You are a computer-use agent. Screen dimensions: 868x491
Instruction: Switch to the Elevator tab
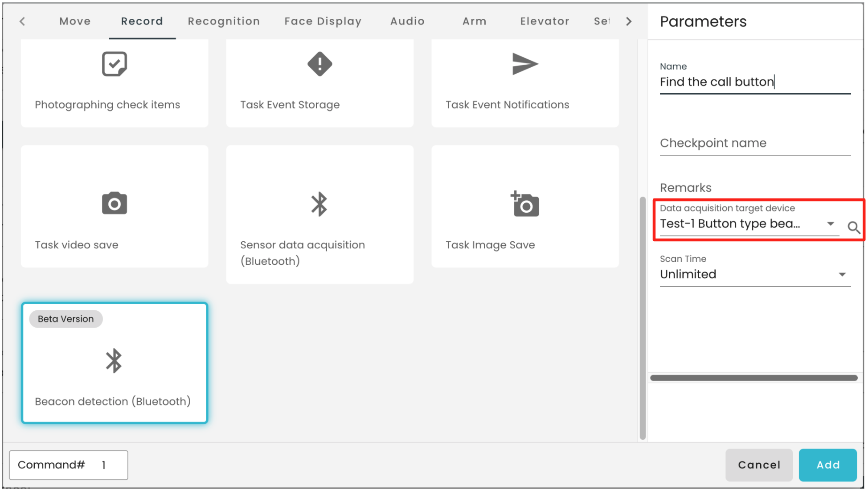pos(545,21)
